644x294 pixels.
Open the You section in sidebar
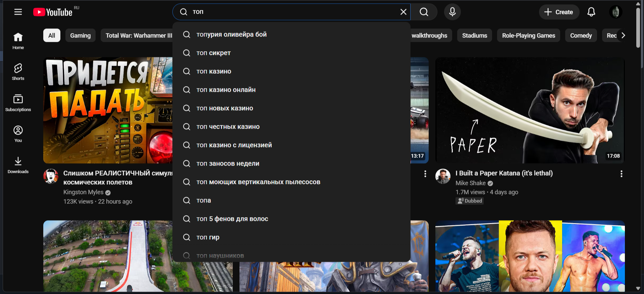tap(18, 134)
